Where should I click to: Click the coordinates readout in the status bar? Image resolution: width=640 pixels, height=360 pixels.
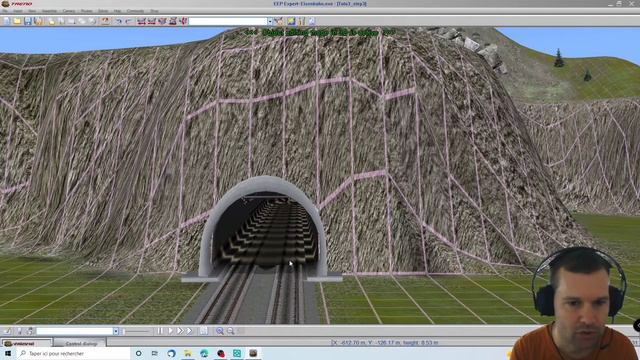[x=384, y=342]
